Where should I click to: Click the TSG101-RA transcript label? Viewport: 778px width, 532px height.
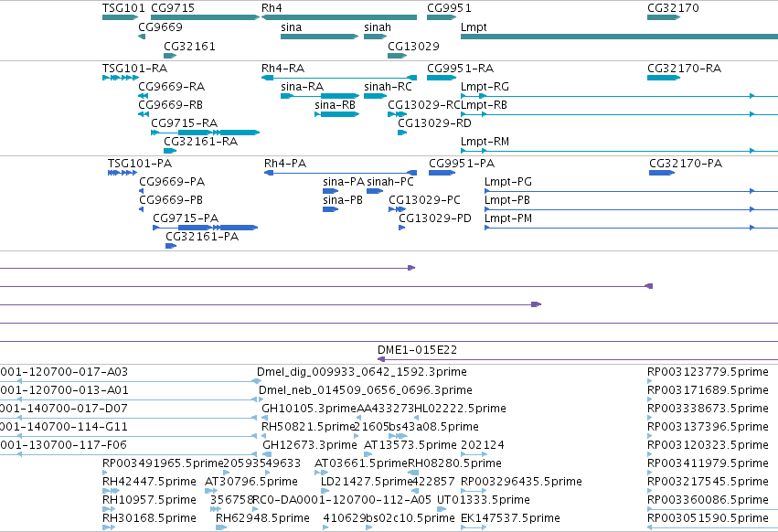point(134,68)
